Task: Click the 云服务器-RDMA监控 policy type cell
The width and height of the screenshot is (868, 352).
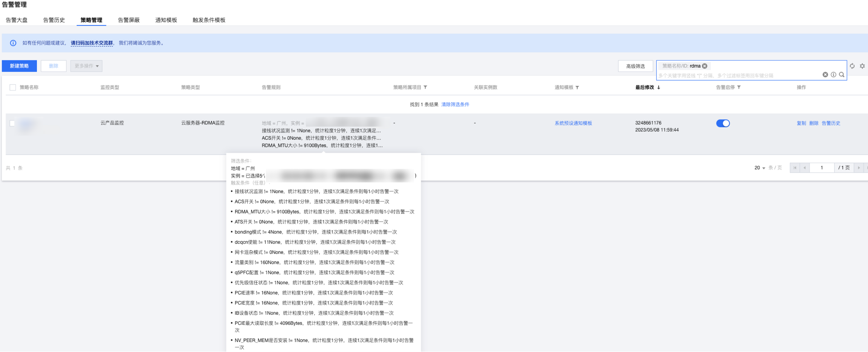Action: point(203,123)
